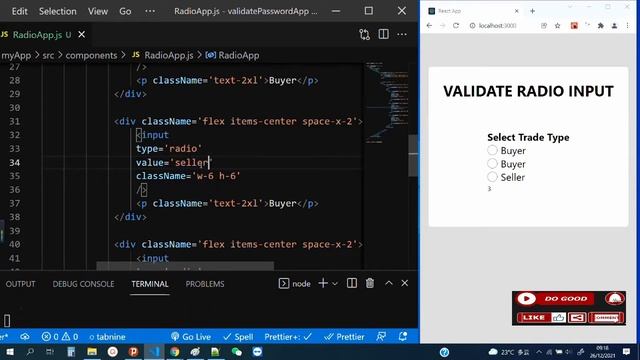
Task: Bookmark page with the star icon
Action: coord(558,25)
